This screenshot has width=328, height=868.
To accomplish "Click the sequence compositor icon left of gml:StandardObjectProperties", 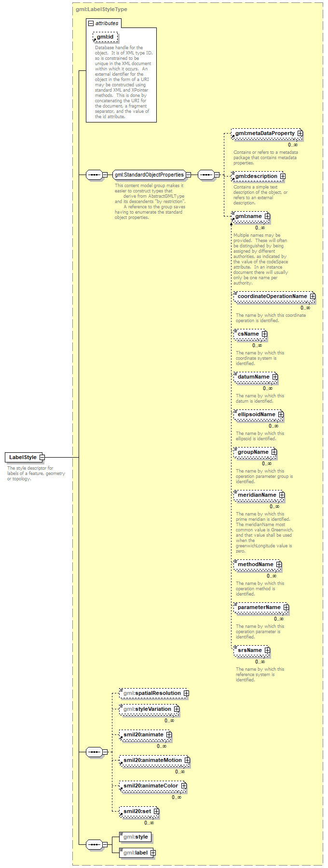I will tap(94, 175).
